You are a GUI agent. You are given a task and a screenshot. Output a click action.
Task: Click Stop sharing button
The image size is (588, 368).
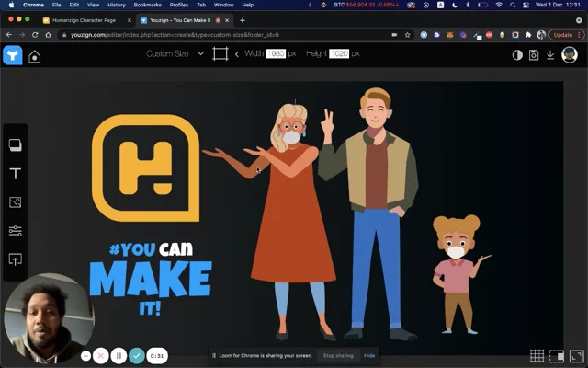(338, 356)
